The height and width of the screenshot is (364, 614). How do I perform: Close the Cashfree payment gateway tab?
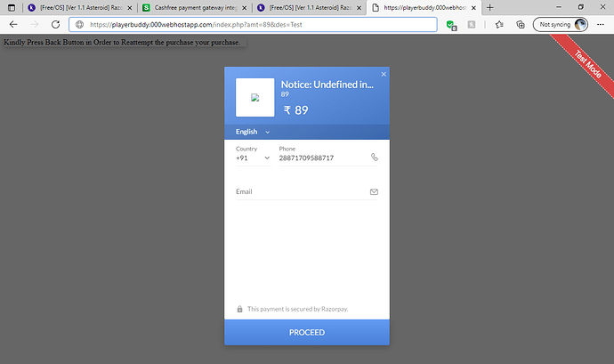(x=245, y=7)
